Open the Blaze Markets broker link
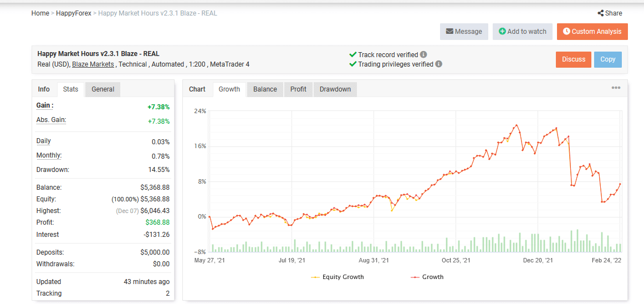644x304 pixels. [x=93, y=64]
